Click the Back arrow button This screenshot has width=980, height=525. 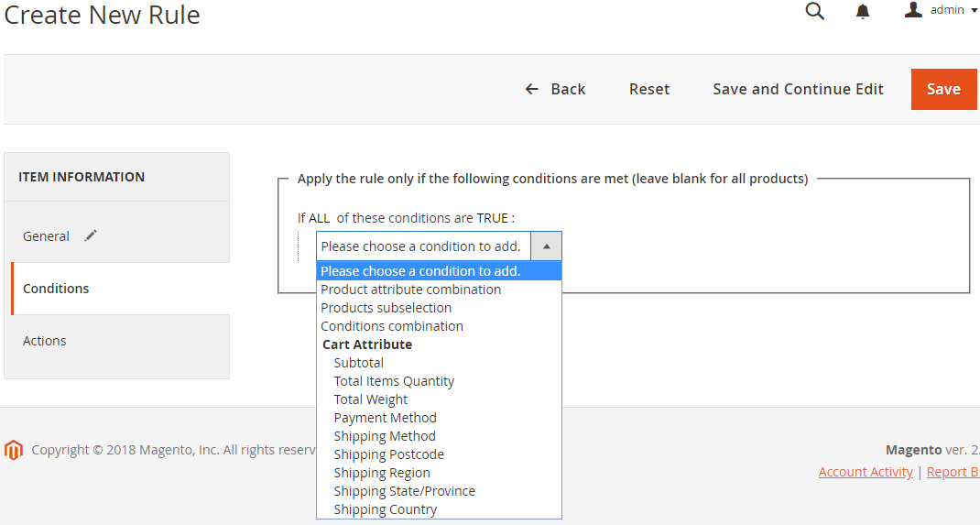555,89
